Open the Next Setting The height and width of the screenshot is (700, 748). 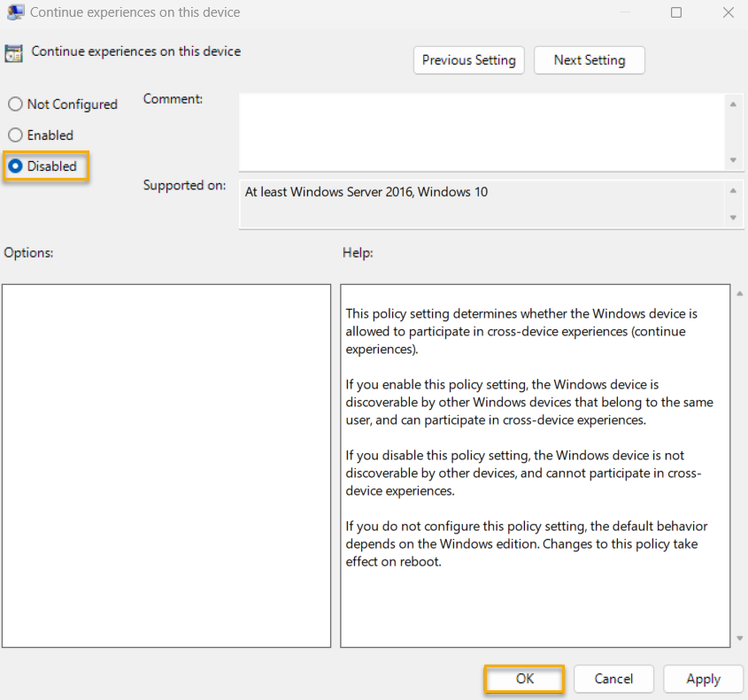pos(589,60)
